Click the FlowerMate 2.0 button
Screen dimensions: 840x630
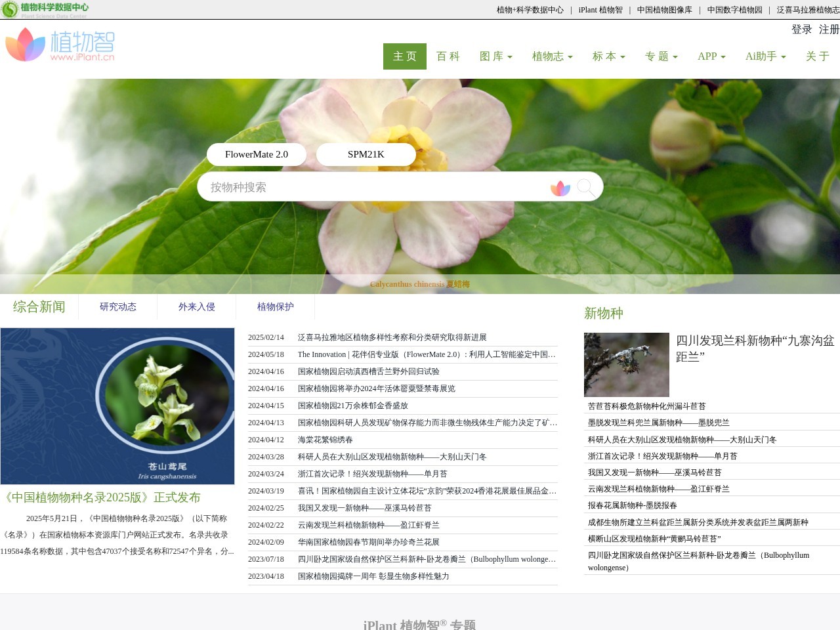[257, 154]
